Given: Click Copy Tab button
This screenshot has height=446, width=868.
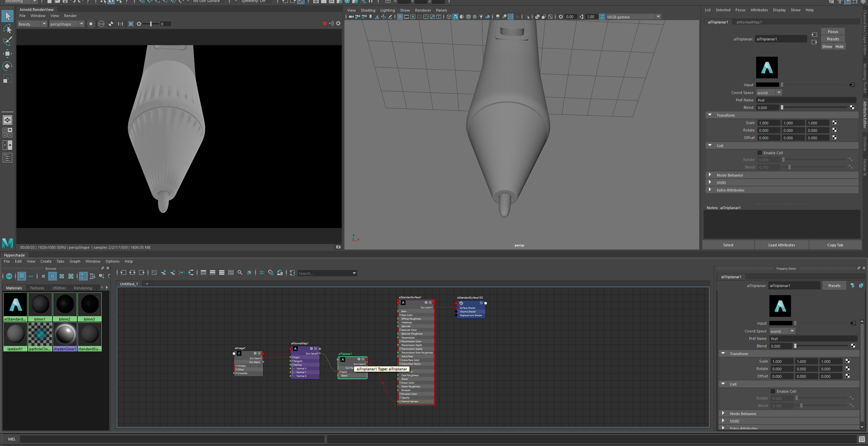Looking at the screenshot, I should tap(835, 245).
